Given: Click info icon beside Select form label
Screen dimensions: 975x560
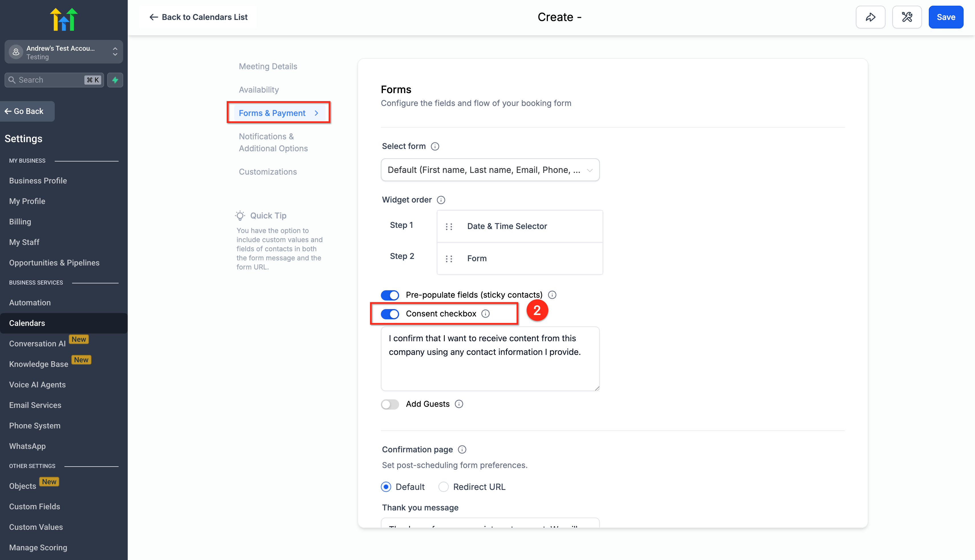Looking at the screenshot, I should (435, 146).
